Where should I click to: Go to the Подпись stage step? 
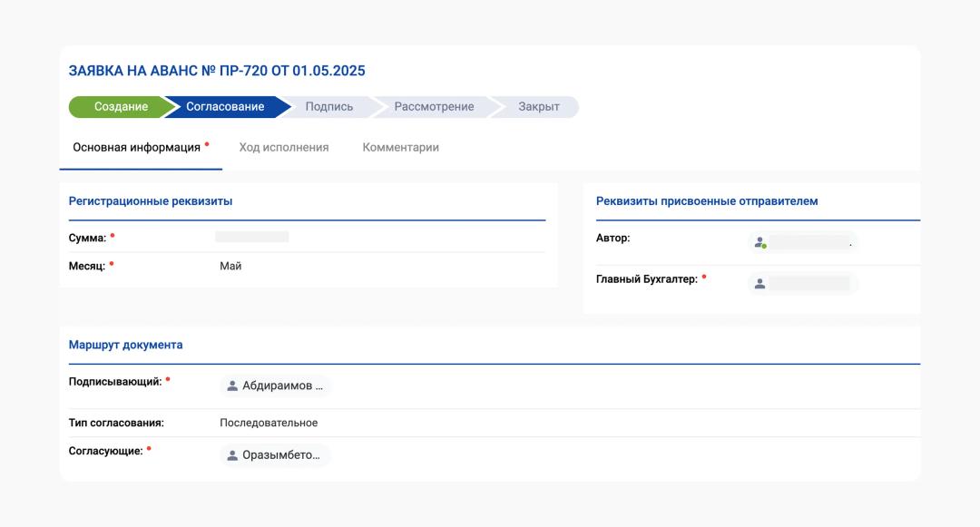point(328,107)
